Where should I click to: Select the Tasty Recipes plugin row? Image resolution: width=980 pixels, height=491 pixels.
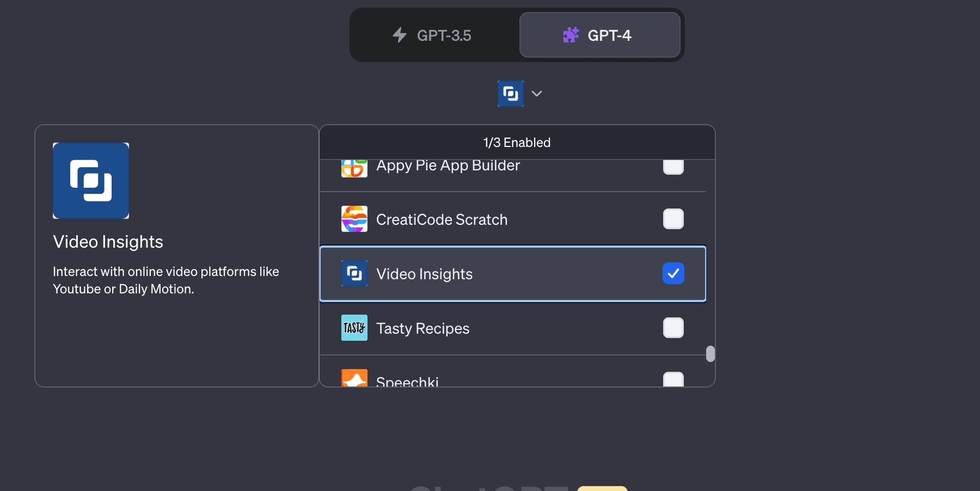(x=513, y=328)
